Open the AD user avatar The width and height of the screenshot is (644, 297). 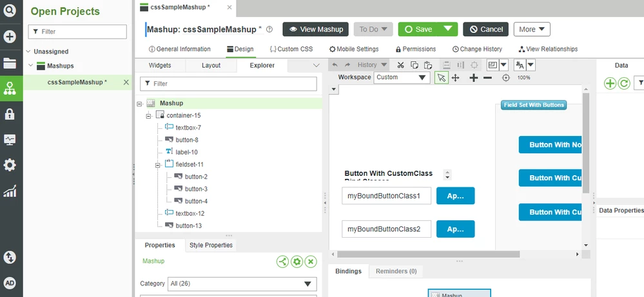[10, 283]
